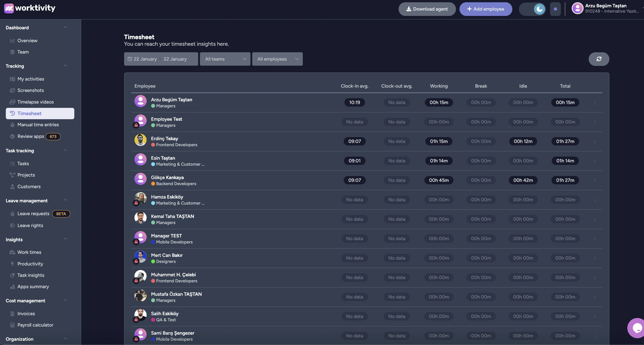Open the All teams dropdown
The width and height of the screenshot is (644, 345).
click(x=225, y=59)
